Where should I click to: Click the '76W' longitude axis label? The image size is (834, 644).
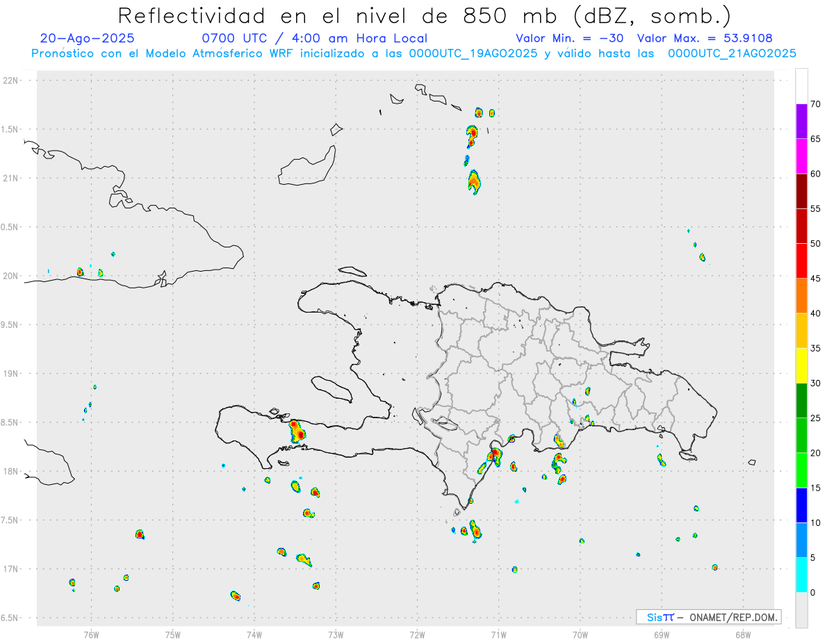tap(91, 635)
